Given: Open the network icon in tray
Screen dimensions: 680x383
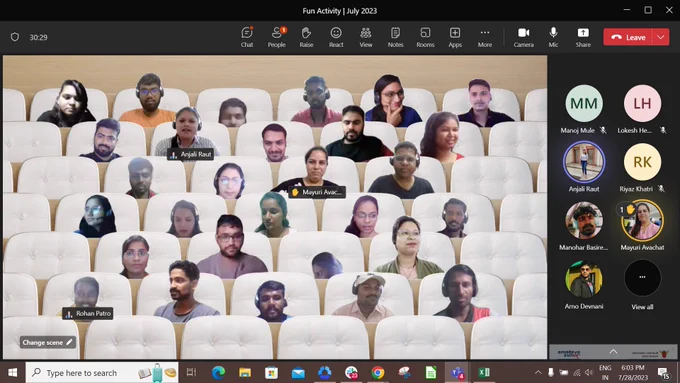Looking at the screenshot, I should [576, 373].
